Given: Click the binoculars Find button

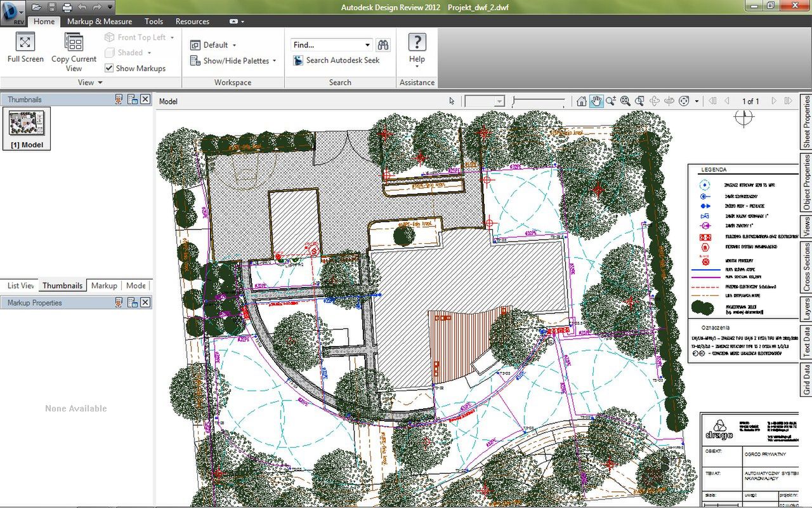Looking at the screenshot, I should coord(383,45).
